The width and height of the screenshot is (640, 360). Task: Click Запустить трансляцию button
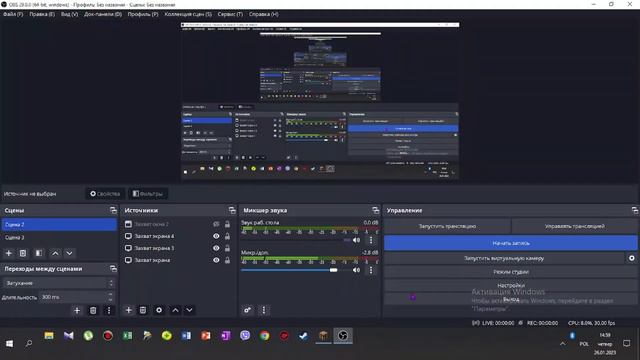[x=447, y=226]
